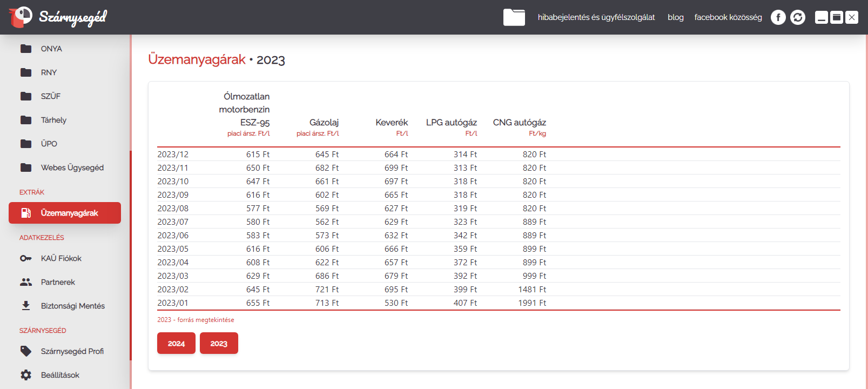Open Webes Ügysegéd in sidebar
868x389 pixels.
[x=72, y=167]
